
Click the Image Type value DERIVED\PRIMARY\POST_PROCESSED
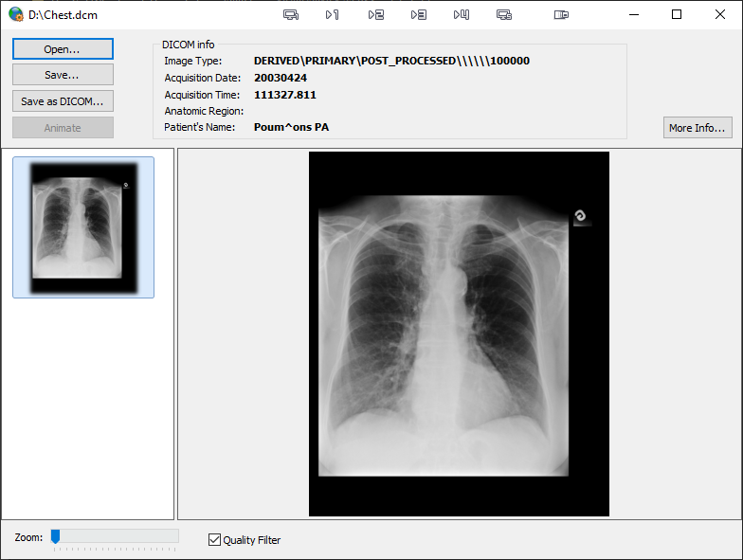[391, 61]
